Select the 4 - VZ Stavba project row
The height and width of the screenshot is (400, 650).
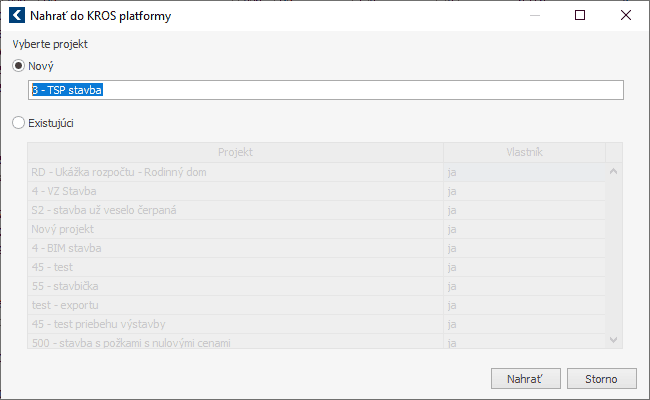317,191
